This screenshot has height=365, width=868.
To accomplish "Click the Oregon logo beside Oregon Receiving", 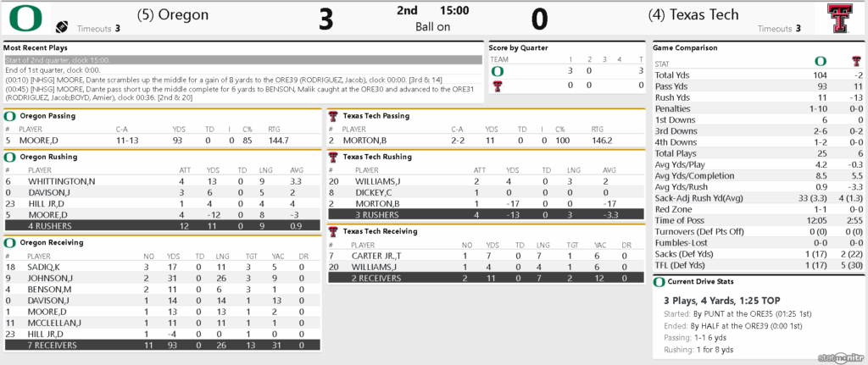I will [10, 243].
